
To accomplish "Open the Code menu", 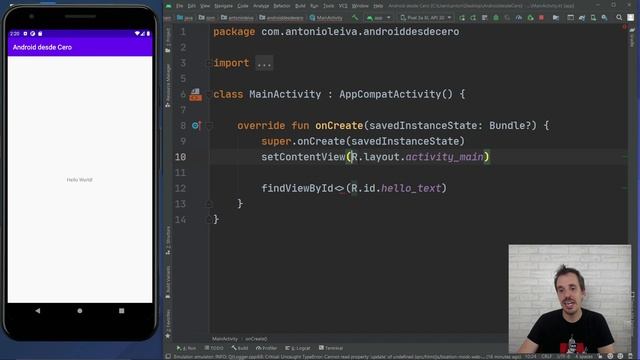I will tap(243, 6).
